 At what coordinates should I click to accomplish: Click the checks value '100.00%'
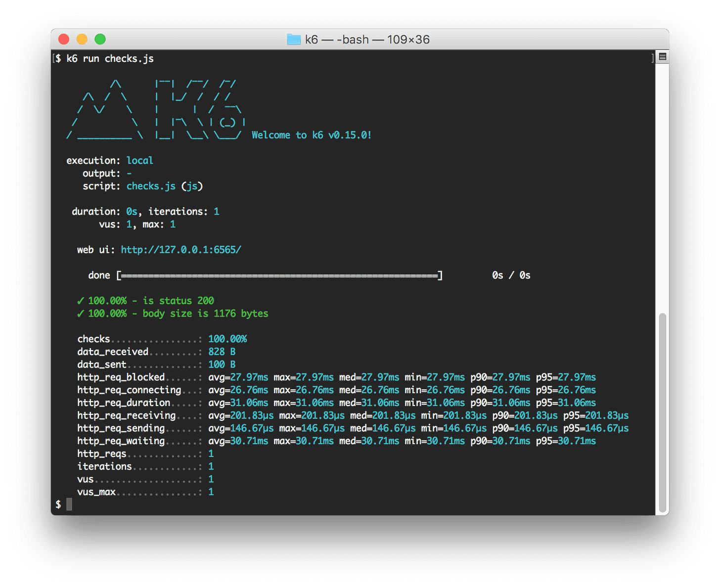227,339
